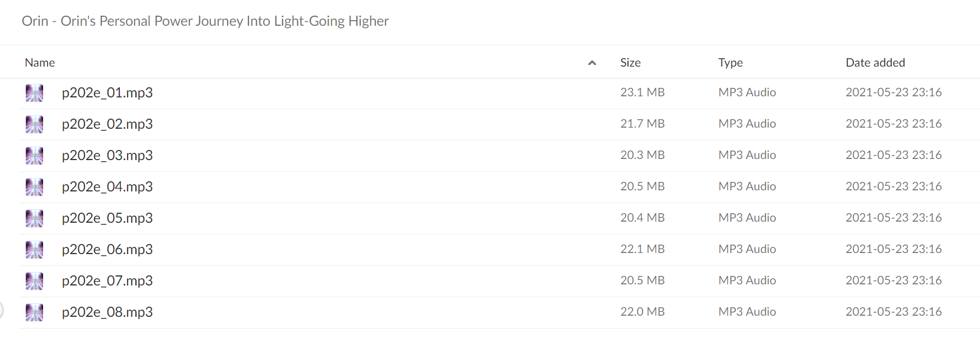Toggle the ascending sort arrow in the Name column
Image resolution: width=980 pixels, height=342 pixels.
pyautogui.click(x=592, y=63)
